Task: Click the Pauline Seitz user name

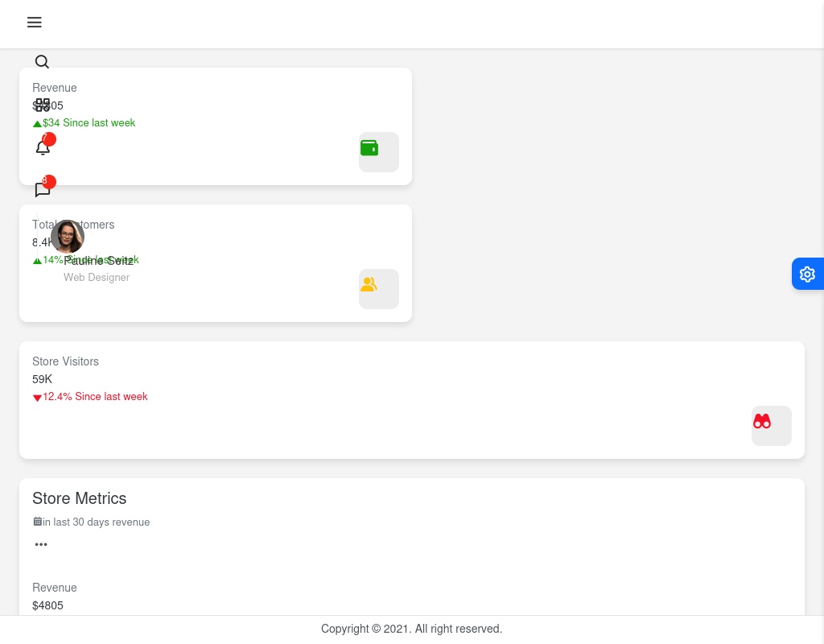Action: [x=99, y=261]
